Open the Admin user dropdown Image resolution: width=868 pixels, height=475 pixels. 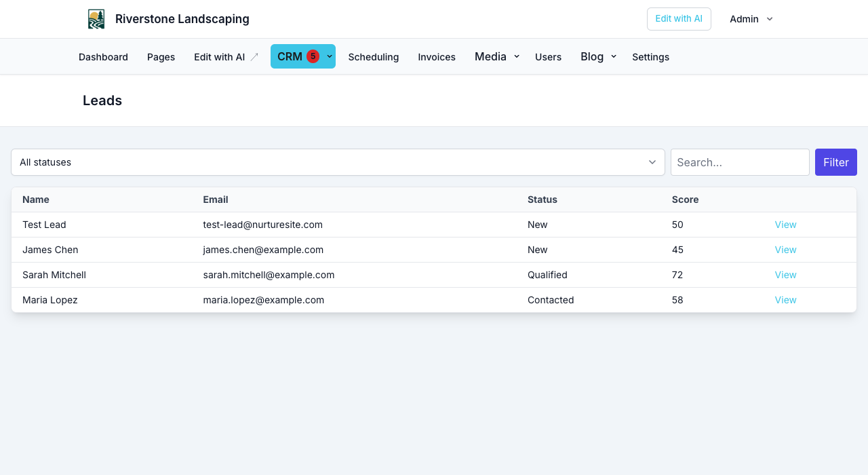pos(751,19)
